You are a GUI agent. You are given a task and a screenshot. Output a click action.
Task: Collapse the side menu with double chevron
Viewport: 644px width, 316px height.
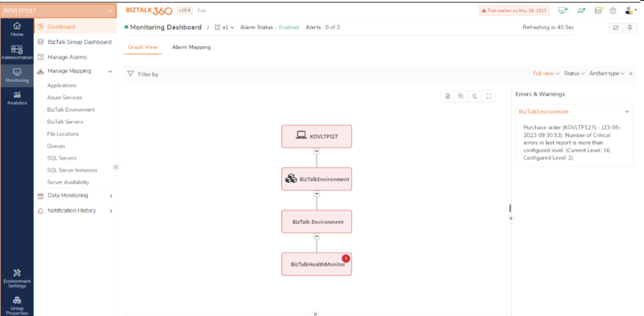(116, 167)
